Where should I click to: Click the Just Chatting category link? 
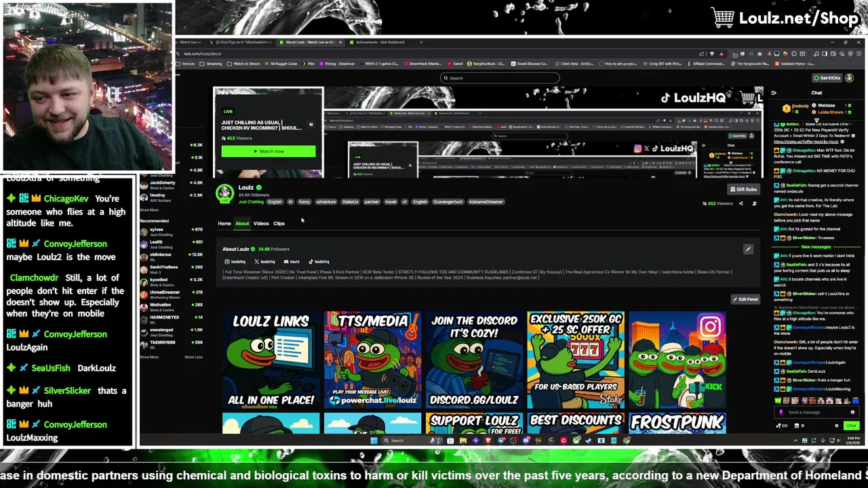click(251, 202)
